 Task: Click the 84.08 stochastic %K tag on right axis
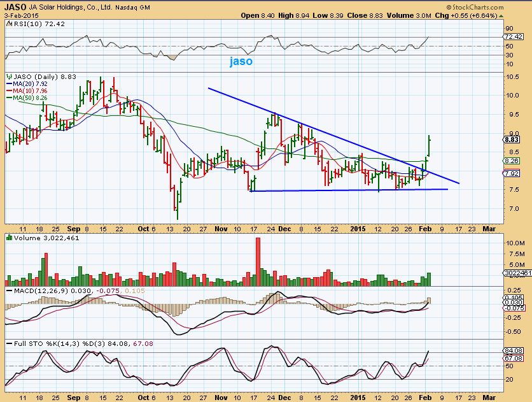pos(513,351)
